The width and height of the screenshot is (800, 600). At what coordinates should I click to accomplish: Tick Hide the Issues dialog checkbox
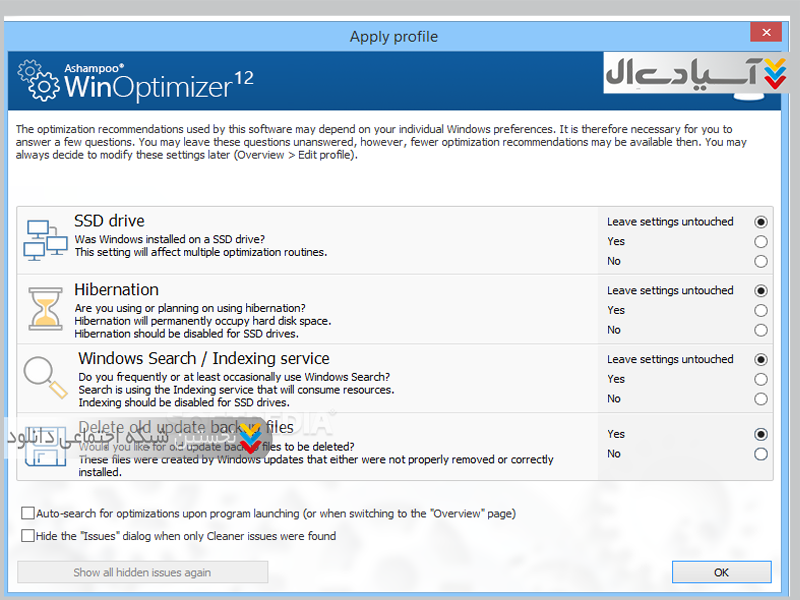(x=28, y=536)
